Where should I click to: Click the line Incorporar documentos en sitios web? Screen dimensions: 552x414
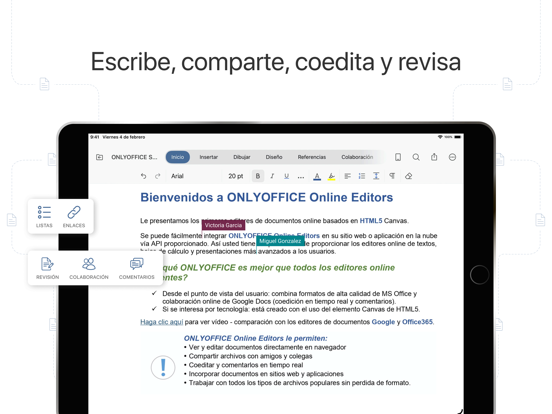[x=266, y=374]
